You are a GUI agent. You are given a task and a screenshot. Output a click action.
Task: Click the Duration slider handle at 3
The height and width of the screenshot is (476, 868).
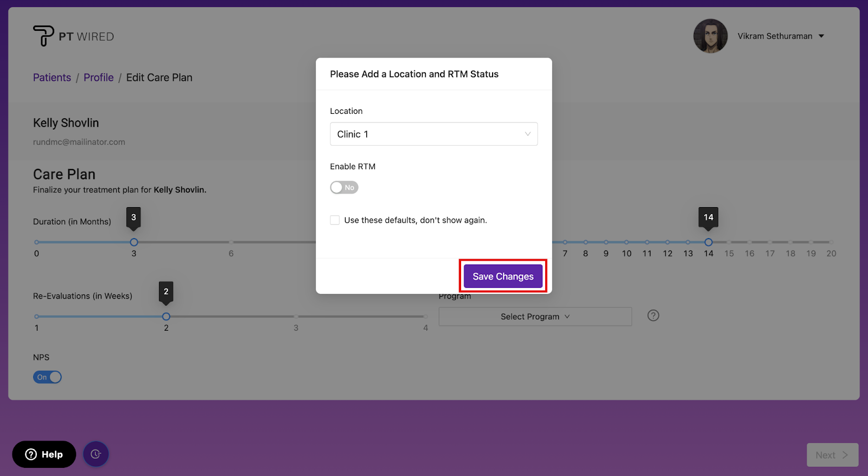coord(134,242)
